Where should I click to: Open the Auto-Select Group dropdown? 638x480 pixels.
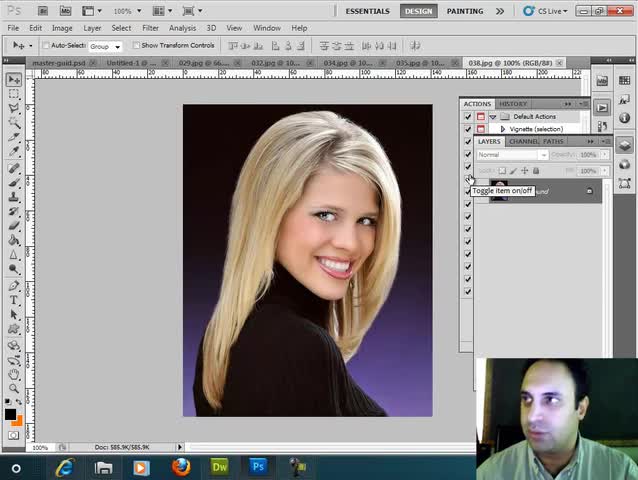(x=104, y=46)
